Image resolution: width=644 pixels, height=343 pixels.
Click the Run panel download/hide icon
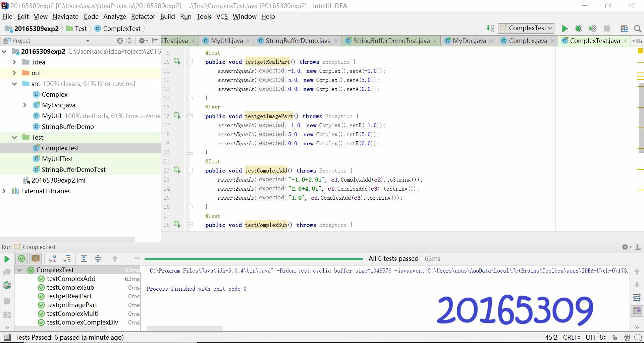(638, 247)
